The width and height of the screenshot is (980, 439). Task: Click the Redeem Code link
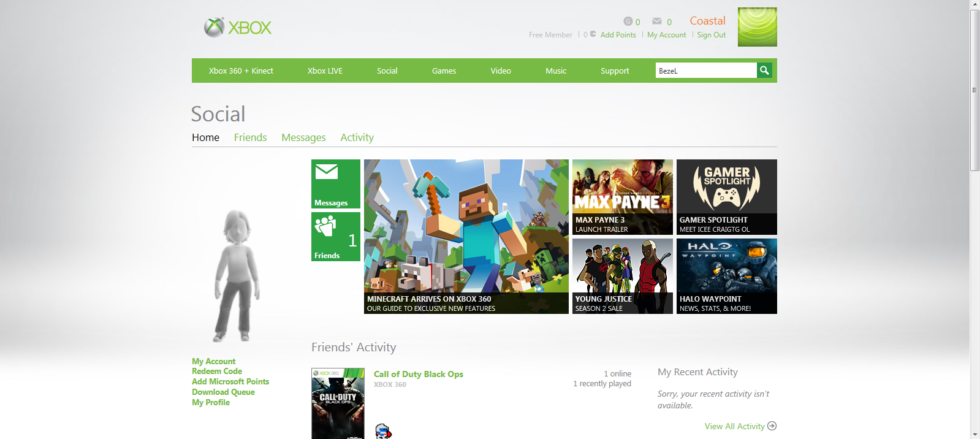[217, 371]
